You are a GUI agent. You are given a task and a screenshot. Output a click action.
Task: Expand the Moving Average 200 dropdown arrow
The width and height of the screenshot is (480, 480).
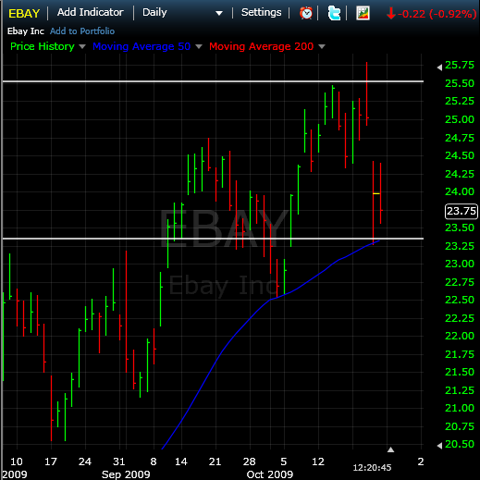[x=322, y=47]
